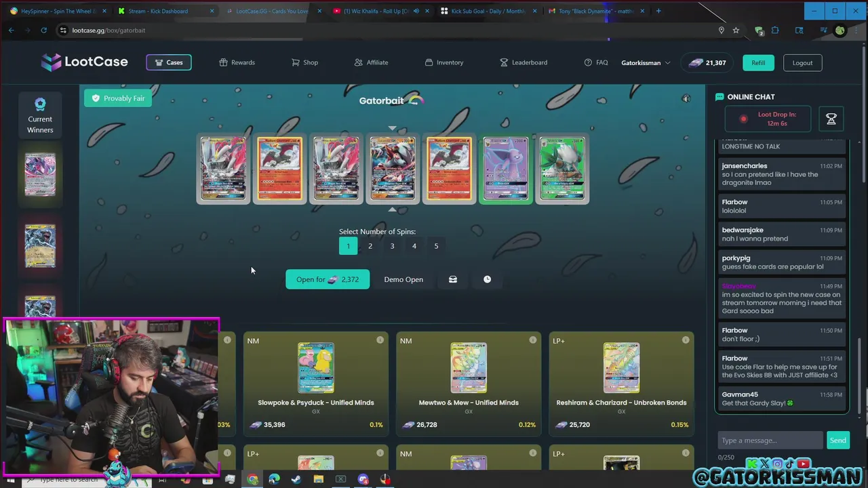Mute the Wiz Khalifa tab audio icon

(x=416, y=11)
